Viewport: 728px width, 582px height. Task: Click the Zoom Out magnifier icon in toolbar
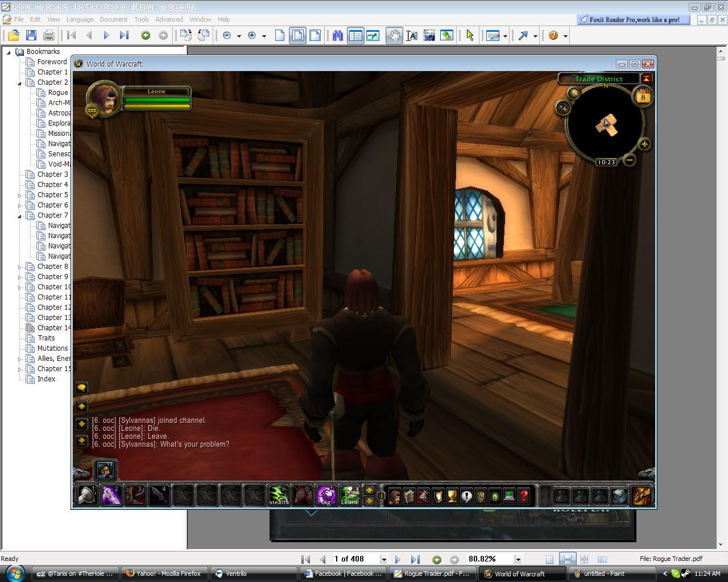(x=227, y=35)
